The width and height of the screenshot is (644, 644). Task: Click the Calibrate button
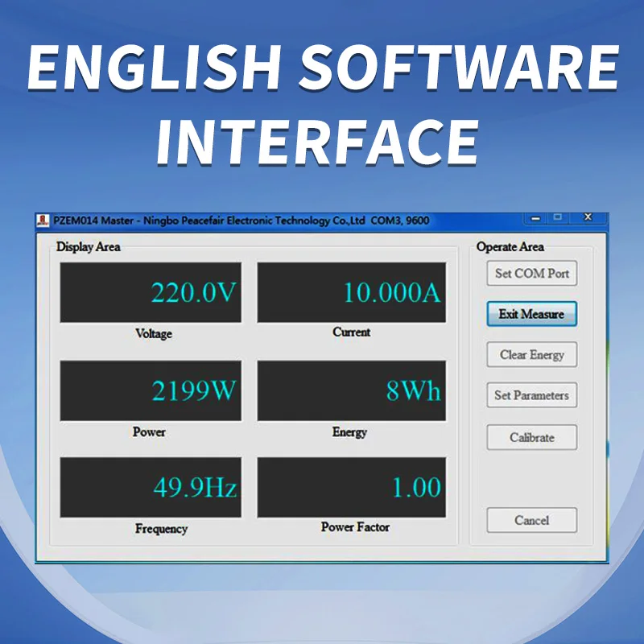click(x=531, y=437)
